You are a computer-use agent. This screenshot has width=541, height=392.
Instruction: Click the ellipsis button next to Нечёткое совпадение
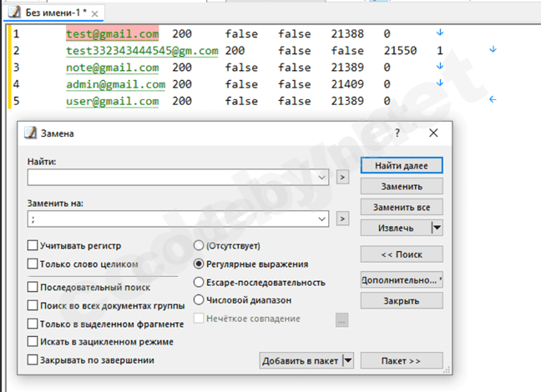(341, 318)
